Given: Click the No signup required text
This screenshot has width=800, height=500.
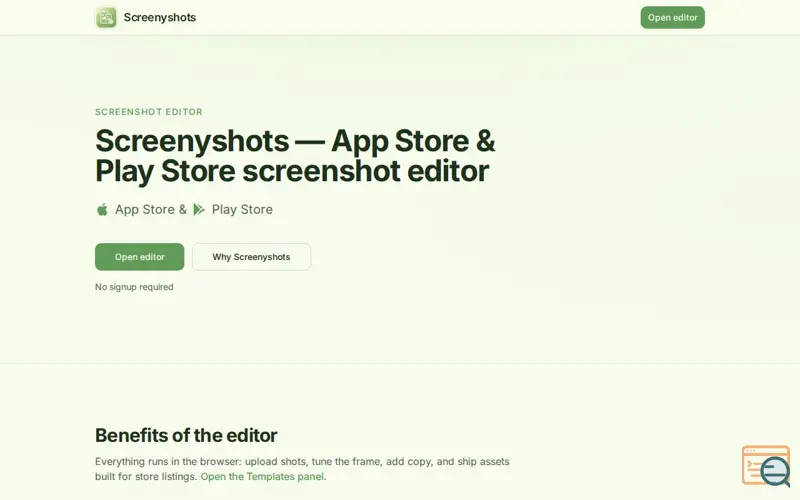Looking at the screenshot, I should [x=134, y=287].
